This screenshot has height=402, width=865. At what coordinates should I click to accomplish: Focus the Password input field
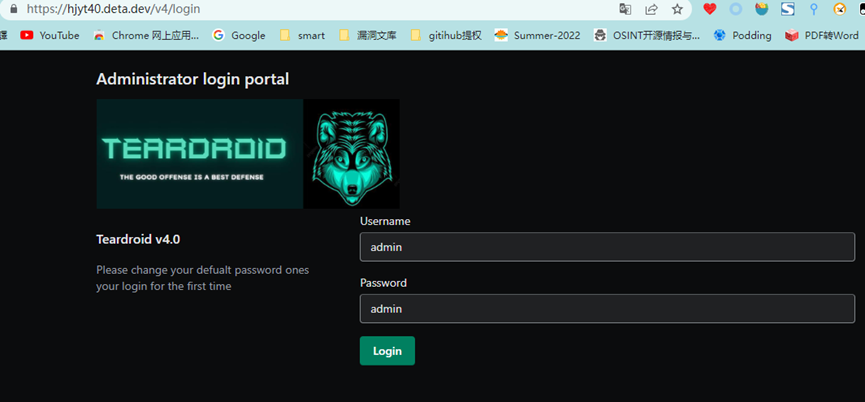coord(607,309)
